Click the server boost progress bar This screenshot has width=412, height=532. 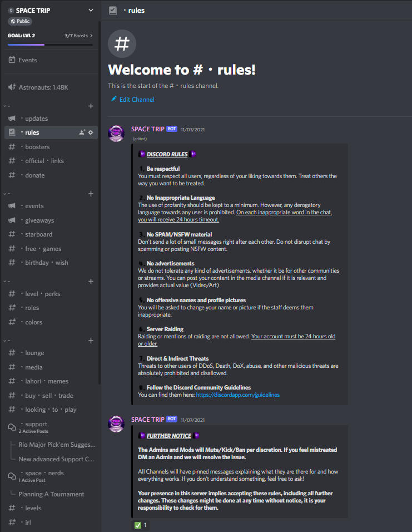(x=50, y=45)
